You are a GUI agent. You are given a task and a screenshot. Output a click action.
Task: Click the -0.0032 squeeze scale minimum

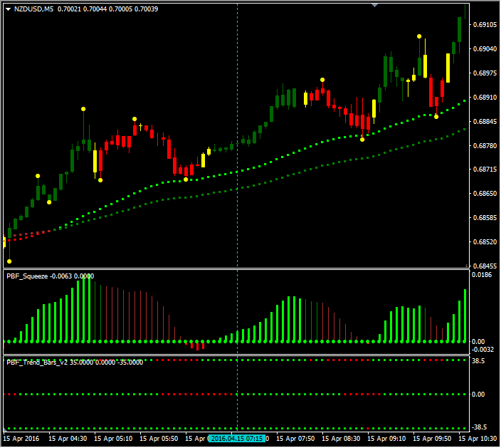[x=482, y=350]
